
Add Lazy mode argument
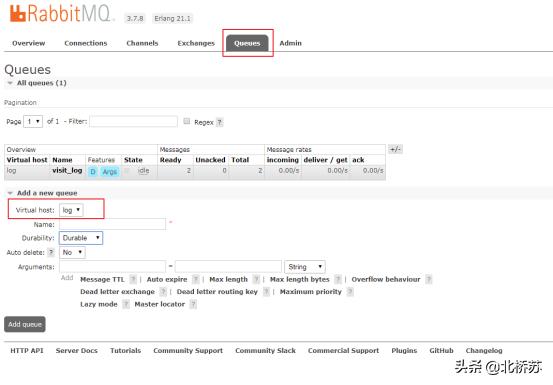point(99,304)
